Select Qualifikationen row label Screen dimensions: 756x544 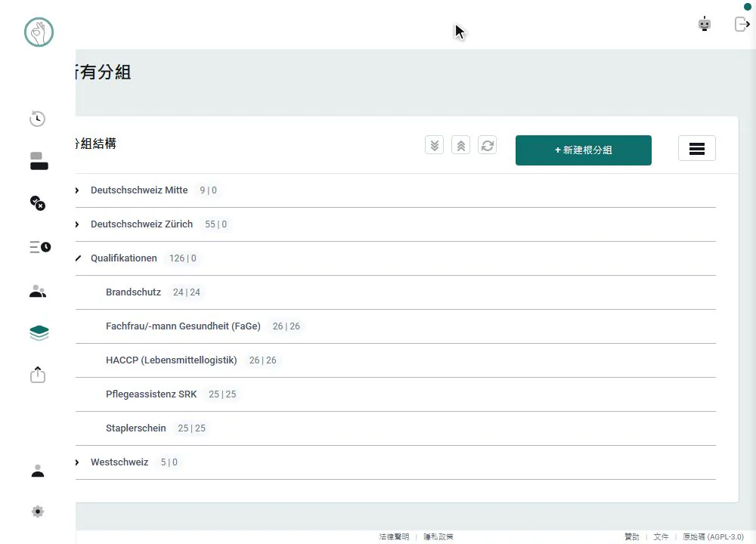124,258
